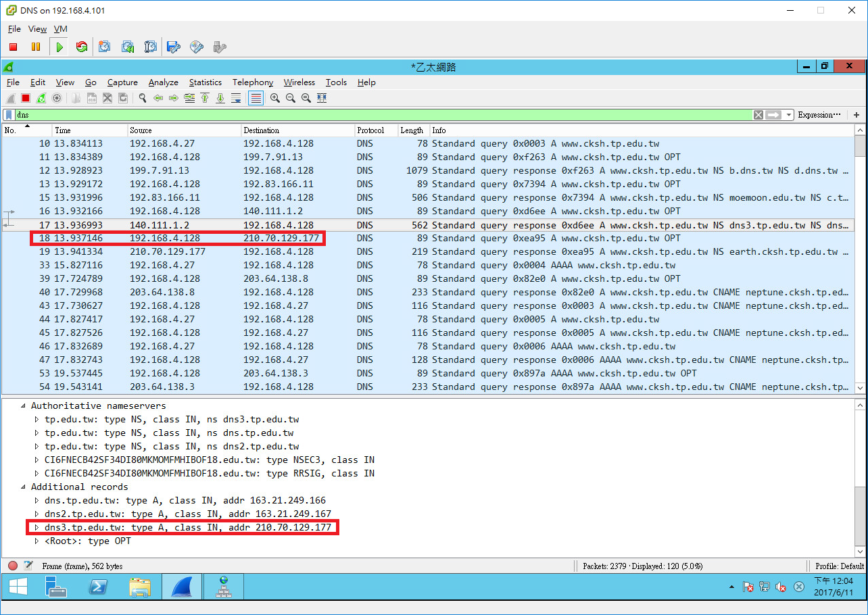Open the Analyze menu
This screenshot has width=868, height=615.
(x=164, y=82)
